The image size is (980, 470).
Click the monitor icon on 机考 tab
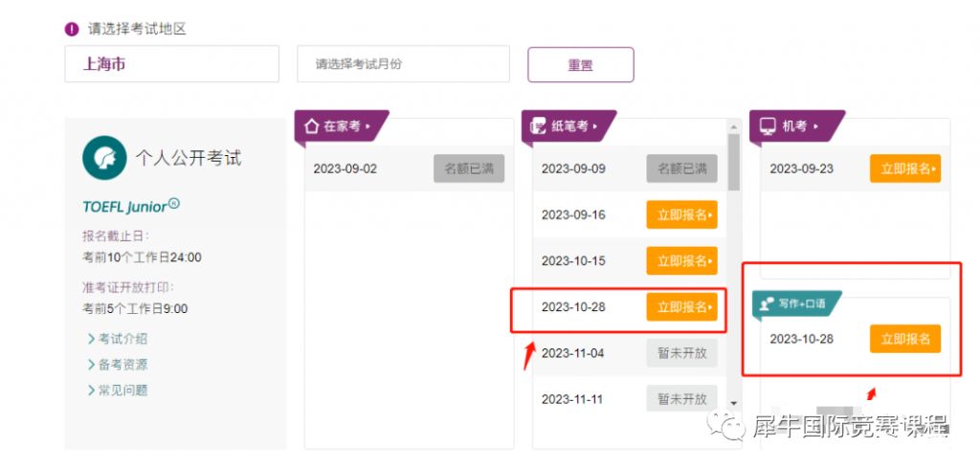(768, 126)
